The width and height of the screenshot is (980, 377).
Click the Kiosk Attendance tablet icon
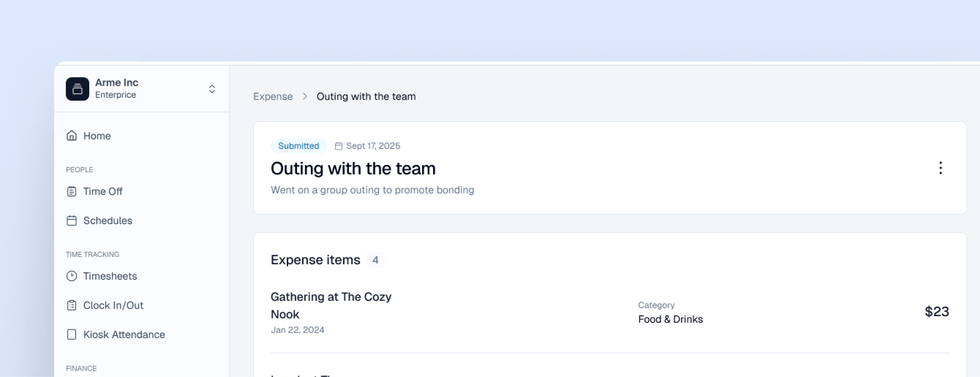point(72,335)
